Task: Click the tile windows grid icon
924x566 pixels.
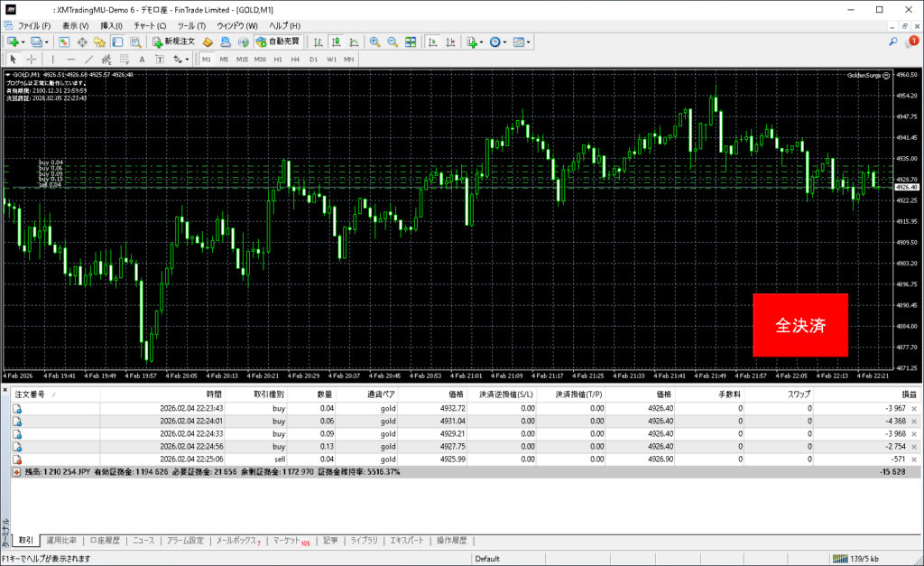Action: pyautogui.click(x=411, y=42)
